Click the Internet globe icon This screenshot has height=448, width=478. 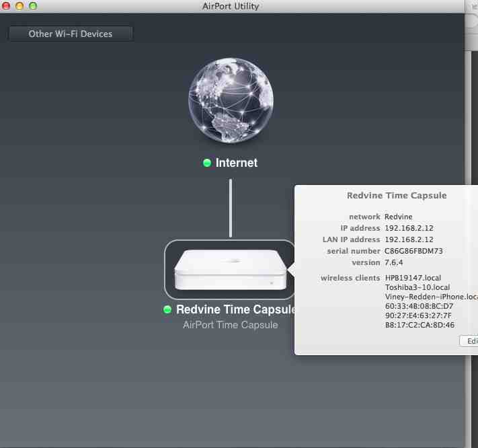[x=231, y=101]
